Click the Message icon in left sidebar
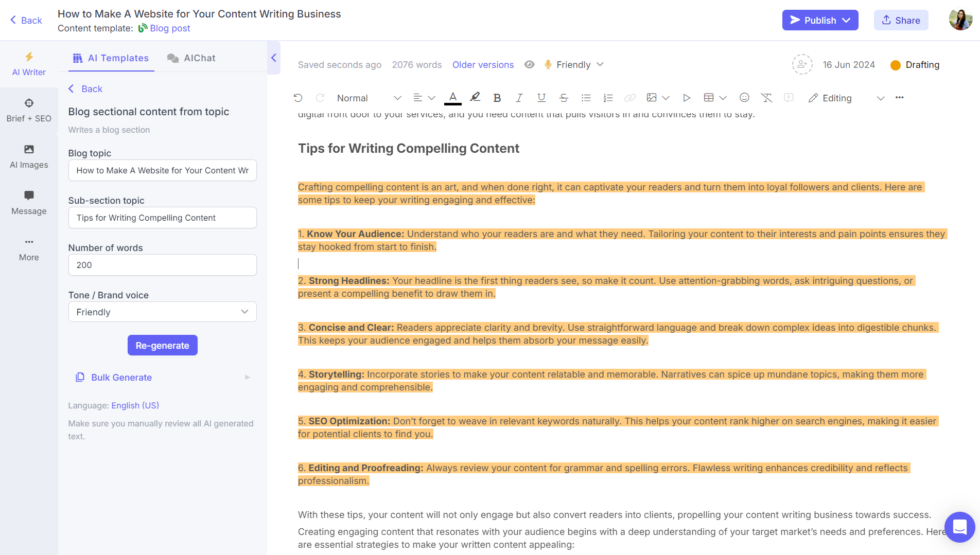 28,202
